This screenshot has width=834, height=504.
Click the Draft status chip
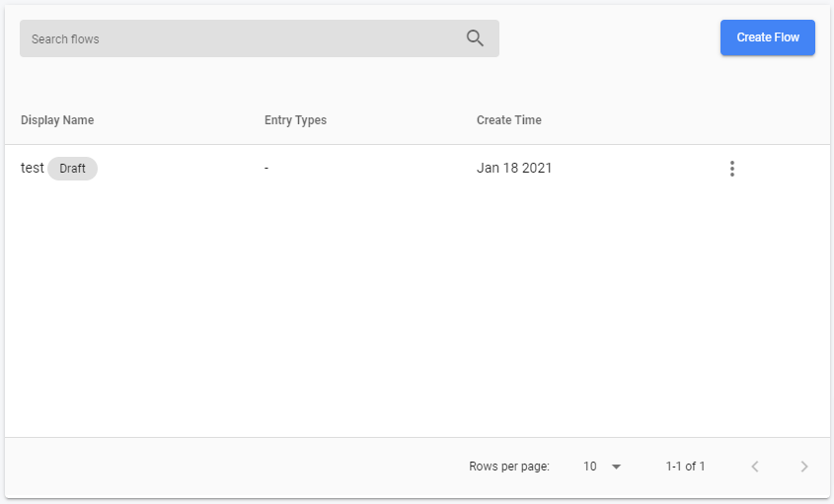(72, 169)
